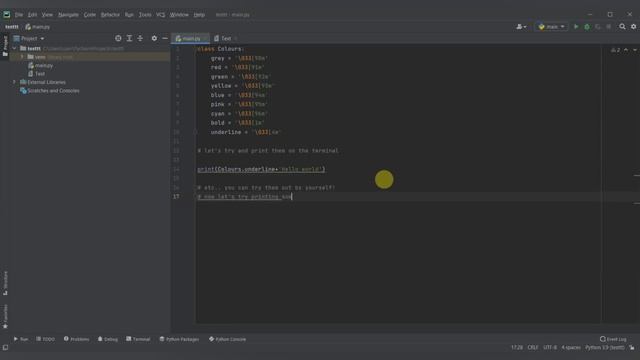
Task: Switch to the main.py editor tab
Action: 191,38
